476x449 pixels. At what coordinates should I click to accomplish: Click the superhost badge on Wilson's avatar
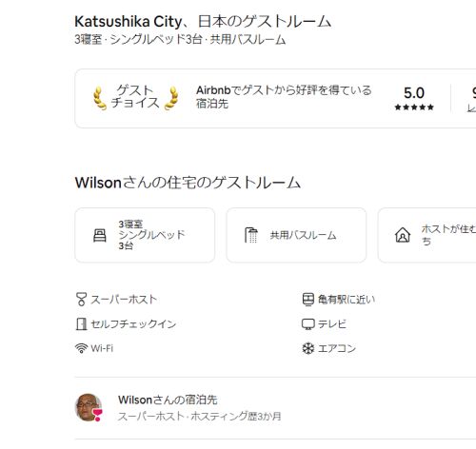tap(97, 414)
